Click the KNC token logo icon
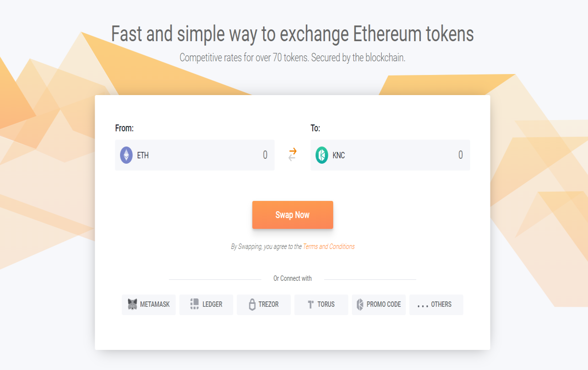This screenshot has height=370, width=588. [x=321, y=155]
